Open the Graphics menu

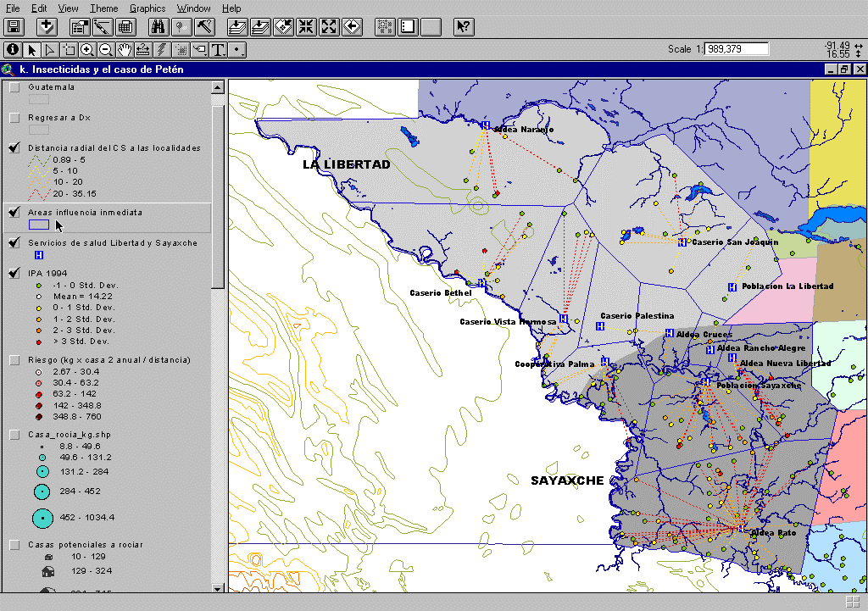147,8
